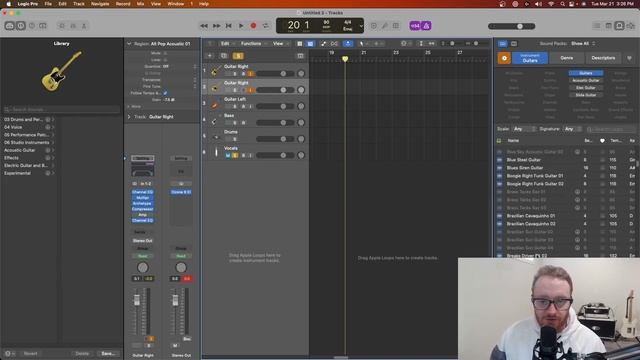Adjust the Drums track volume slider

pos(275,139)
